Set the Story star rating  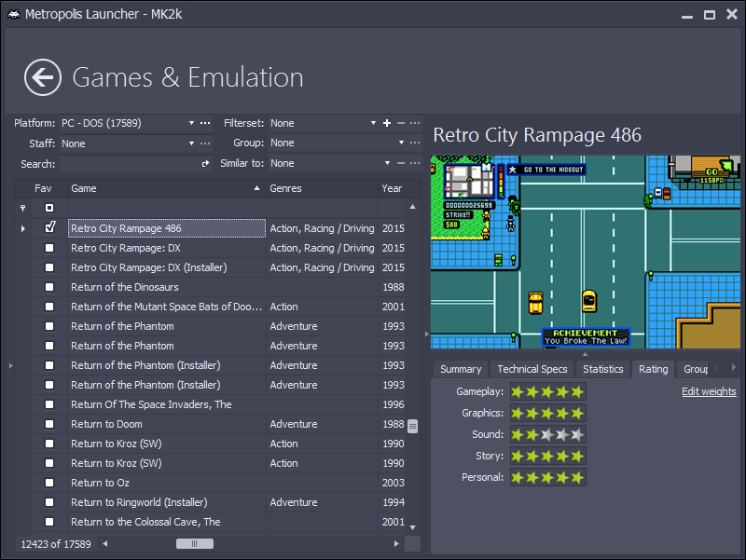547,456
